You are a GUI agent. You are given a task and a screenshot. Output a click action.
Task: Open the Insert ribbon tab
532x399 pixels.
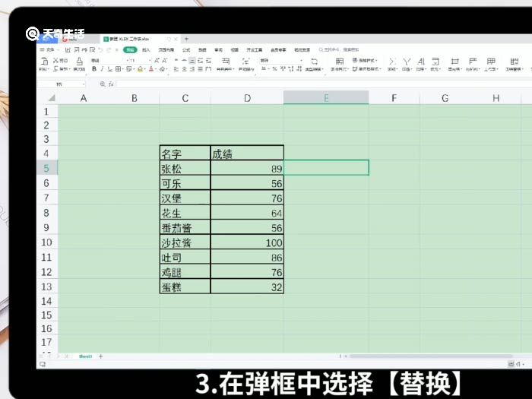[x=146, y=50]
